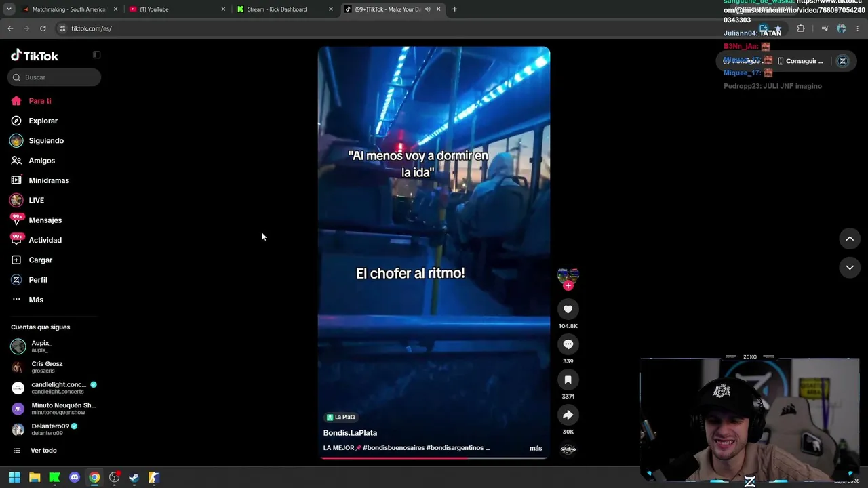The height and width of the screenshot is (488, 868).
Task: Open the video comments
Action: pos(568,344)
